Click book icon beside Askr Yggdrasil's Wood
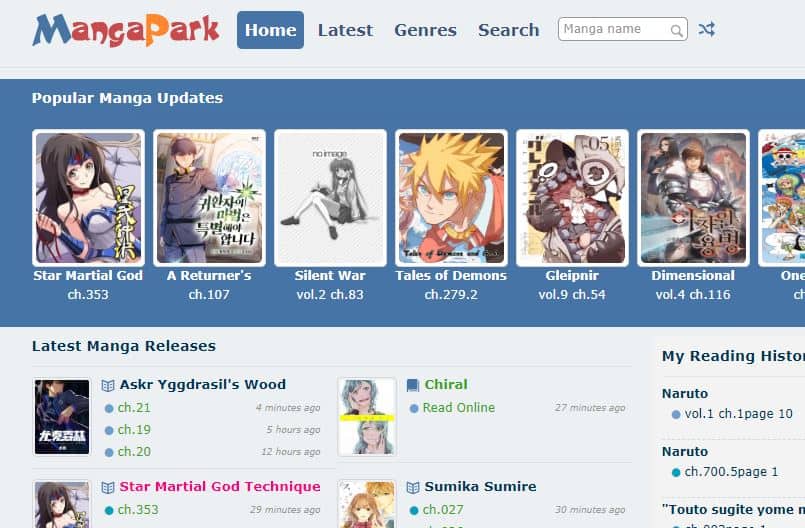The height and width of the screenshot is (528, 805). tap(108, 385)
